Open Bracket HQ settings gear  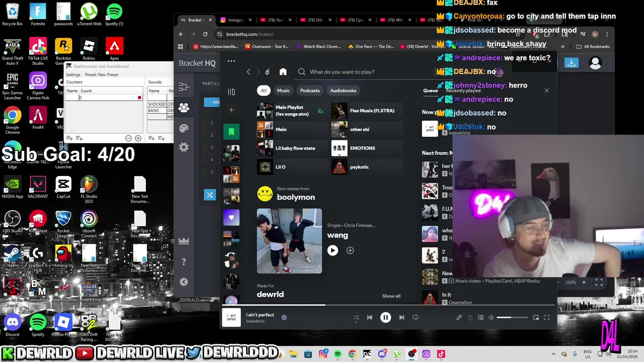click(184, 147)
